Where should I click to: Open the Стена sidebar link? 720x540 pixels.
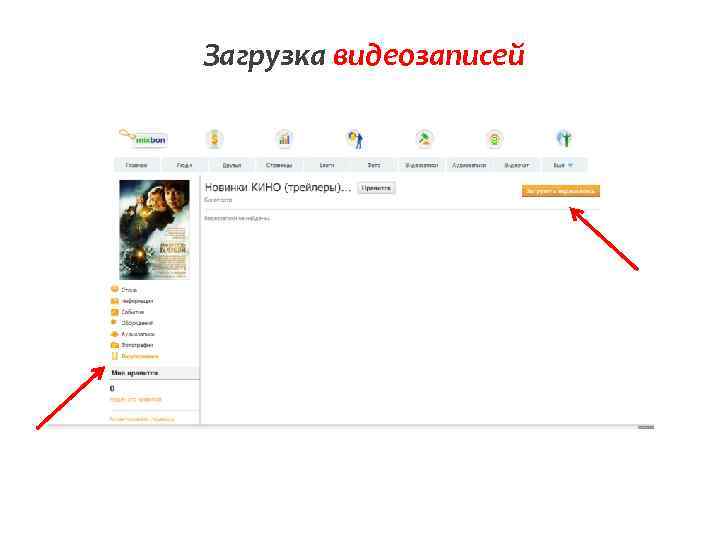click(x=129, y=290)
